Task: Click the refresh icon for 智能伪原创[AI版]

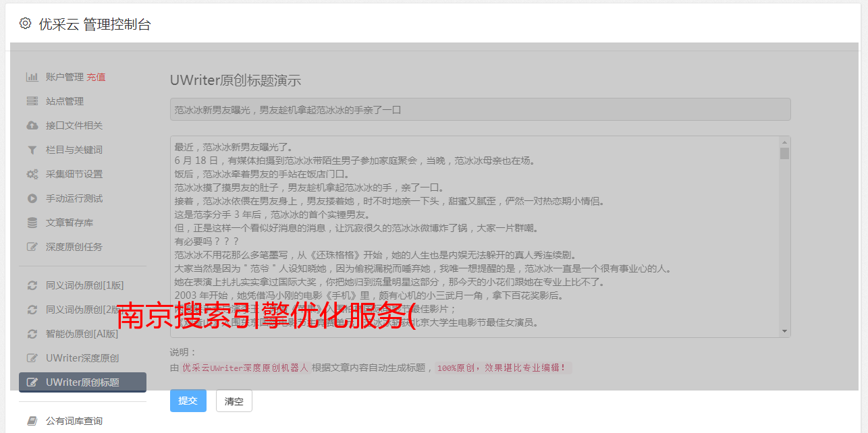Action: [32, 334]
